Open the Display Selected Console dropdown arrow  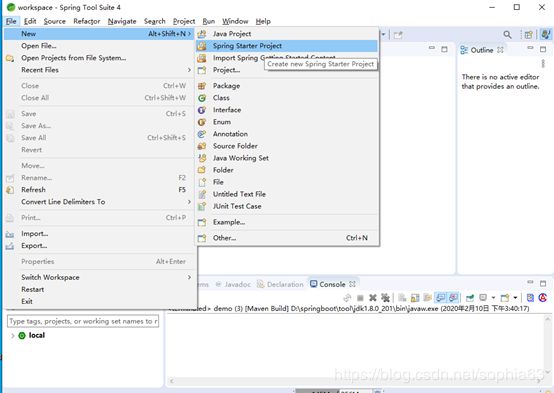(493, 298)
